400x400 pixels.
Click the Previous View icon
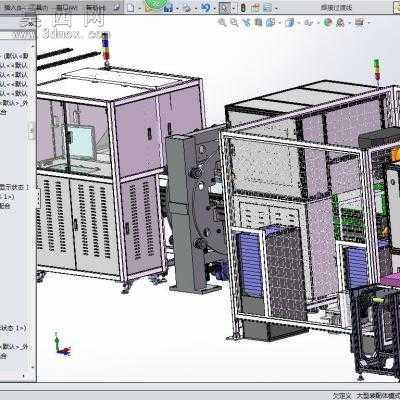tap(247, 22)
